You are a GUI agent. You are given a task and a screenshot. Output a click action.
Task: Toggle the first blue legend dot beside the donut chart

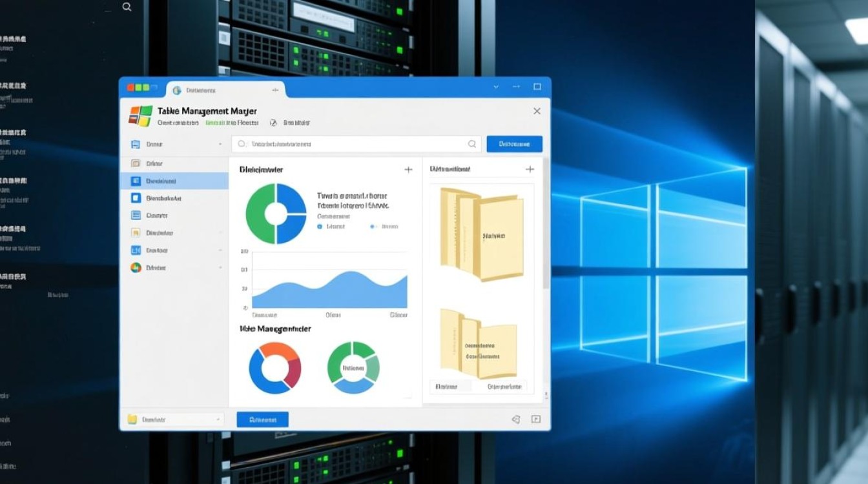click(320, 227)
